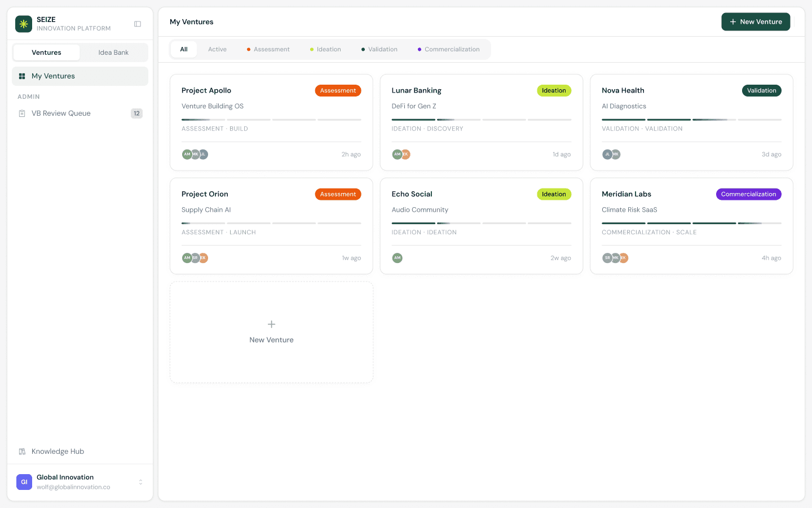Click 'IDEATION · DISCOVERY' stage label
Screen dimensions: 812x508
tap(427, 129)
